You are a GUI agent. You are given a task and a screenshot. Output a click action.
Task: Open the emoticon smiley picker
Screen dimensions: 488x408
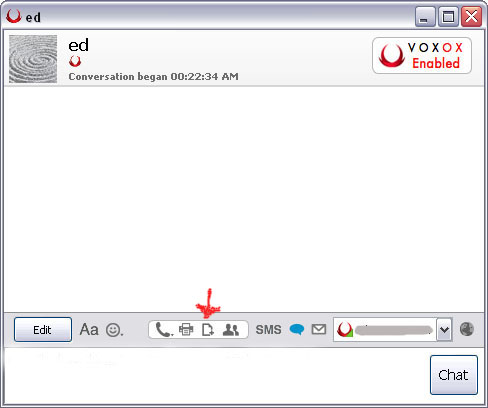coord(114,330)
